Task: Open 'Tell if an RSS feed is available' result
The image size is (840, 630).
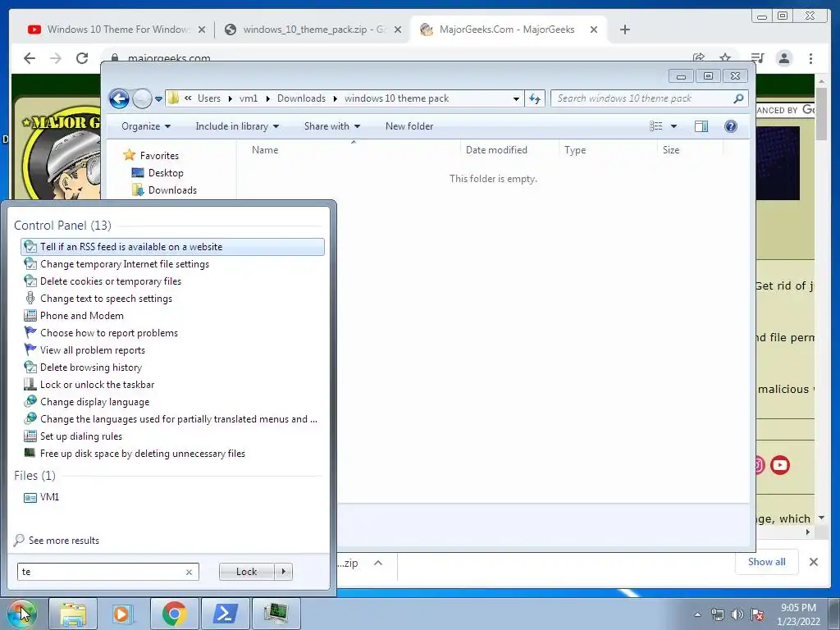Action: pos(172,247)
